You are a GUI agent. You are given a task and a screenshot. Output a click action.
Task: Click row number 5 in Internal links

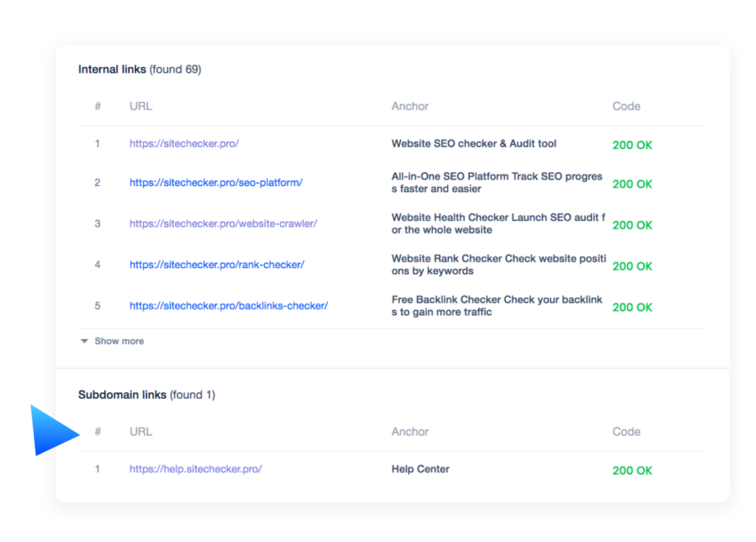coord(97,306)
